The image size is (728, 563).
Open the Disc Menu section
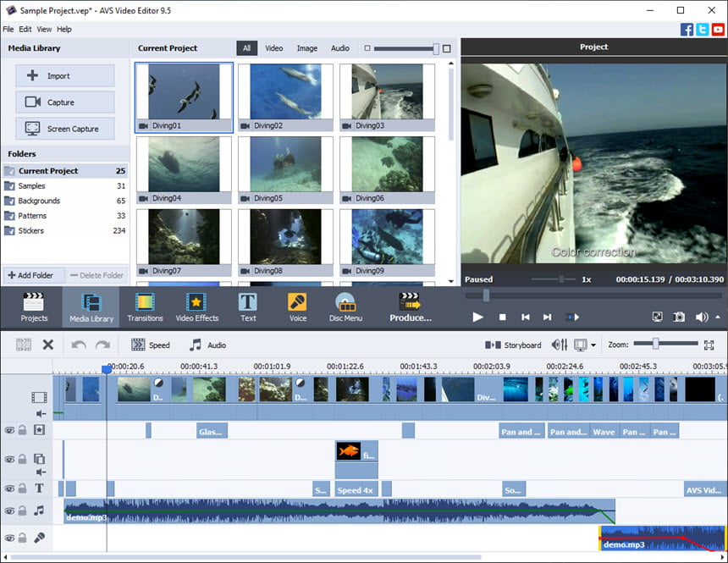[x=345, y=307]
